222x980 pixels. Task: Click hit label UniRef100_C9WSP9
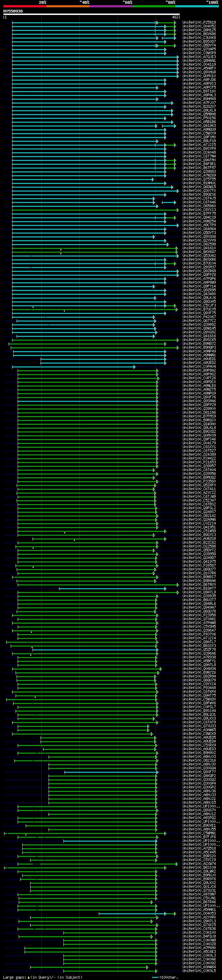[199, 53]
